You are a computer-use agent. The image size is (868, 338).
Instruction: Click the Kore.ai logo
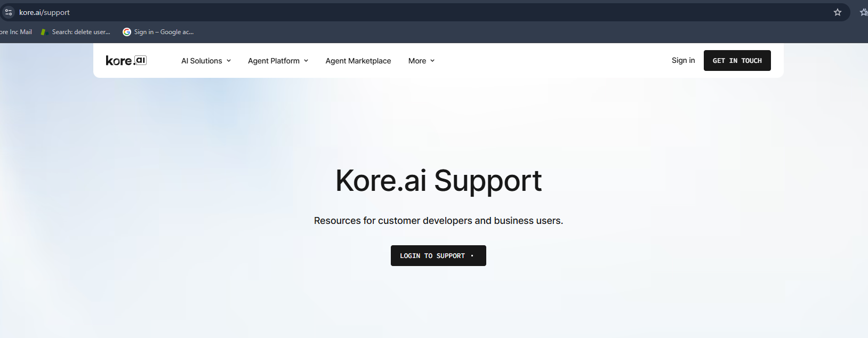[126, 61]
